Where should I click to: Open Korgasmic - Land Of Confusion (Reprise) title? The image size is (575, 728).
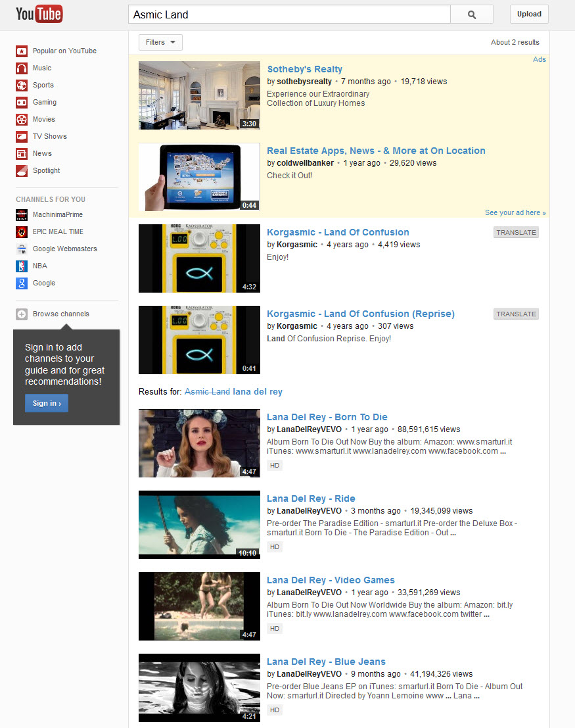pyautogui.click(x=361, y=314)
